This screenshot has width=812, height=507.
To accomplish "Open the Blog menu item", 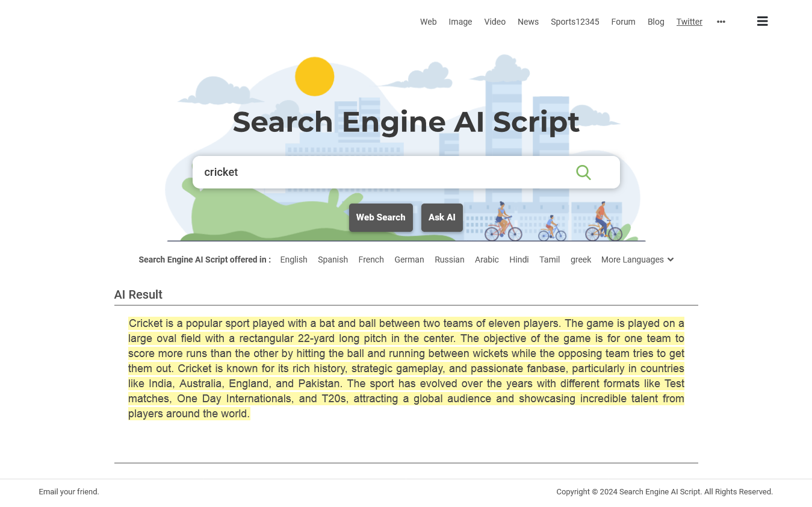I will 655,22.
